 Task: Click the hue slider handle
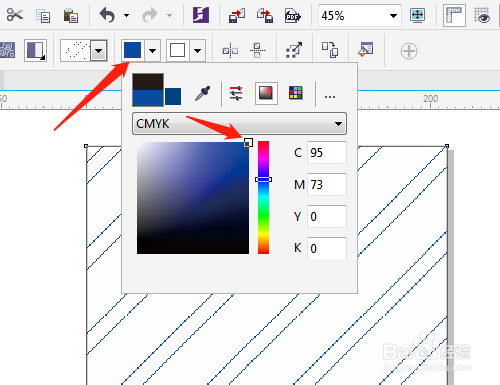pos(263,180)
